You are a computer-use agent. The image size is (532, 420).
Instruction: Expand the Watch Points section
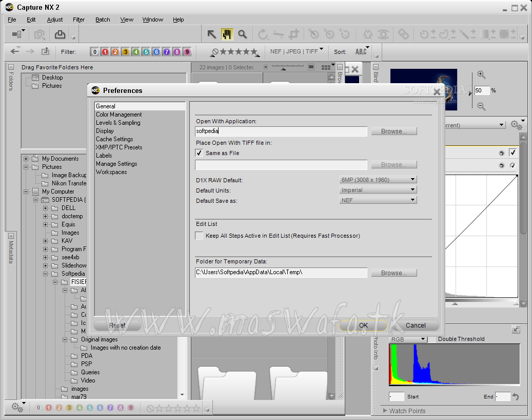click(385, 410)
